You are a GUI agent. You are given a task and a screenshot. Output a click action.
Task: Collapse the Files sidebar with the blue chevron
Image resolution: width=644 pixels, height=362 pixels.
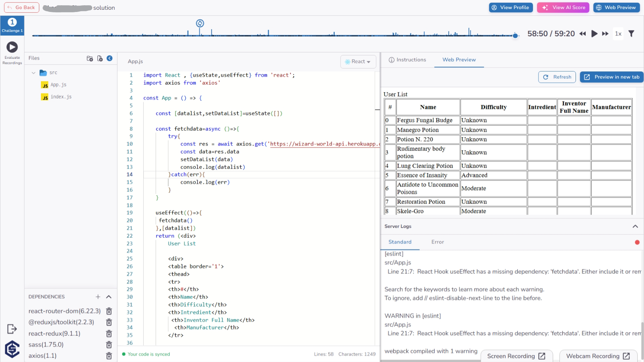point(109,58)
